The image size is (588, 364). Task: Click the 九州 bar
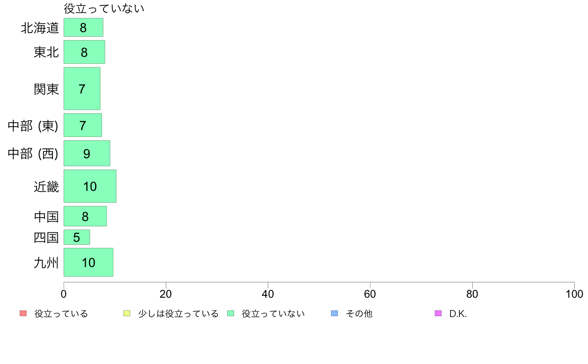point(88,263)
